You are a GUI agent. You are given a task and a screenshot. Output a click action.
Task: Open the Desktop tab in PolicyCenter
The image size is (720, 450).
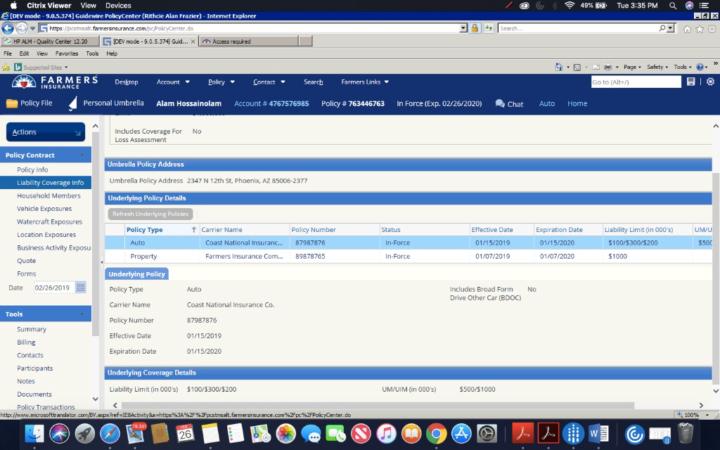(x=126, y=82)
